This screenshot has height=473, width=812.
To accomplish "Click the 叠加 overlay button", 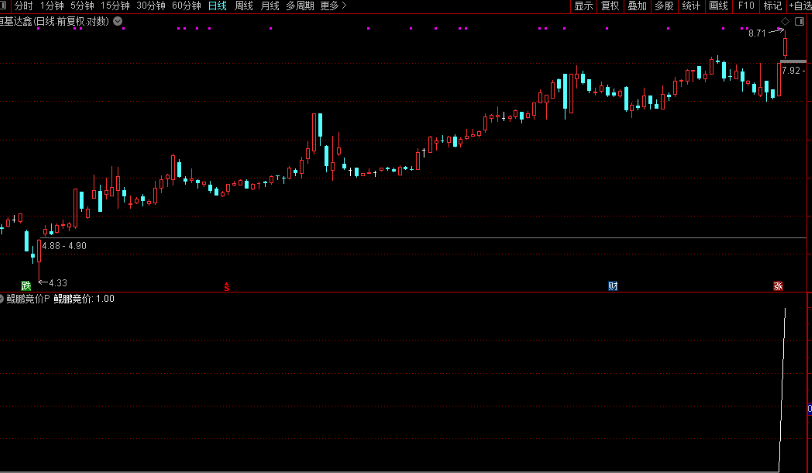I will (637, 6).
